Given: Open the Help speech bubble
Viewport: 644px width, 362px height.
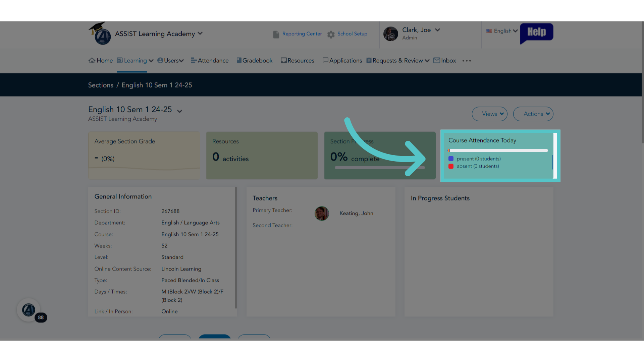Looking at the screenshot, I should click(x=536, y=33).
